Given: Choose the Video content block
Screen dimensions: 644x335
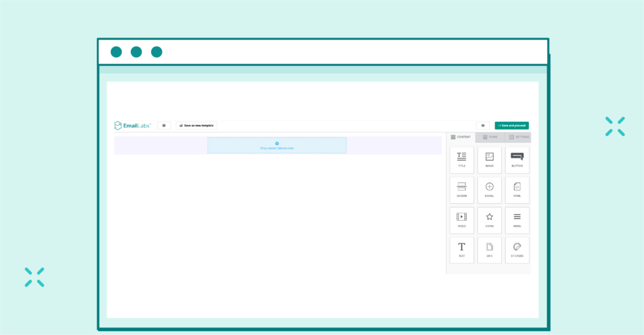Looking at the screenshot, I should tap(462, 219).
